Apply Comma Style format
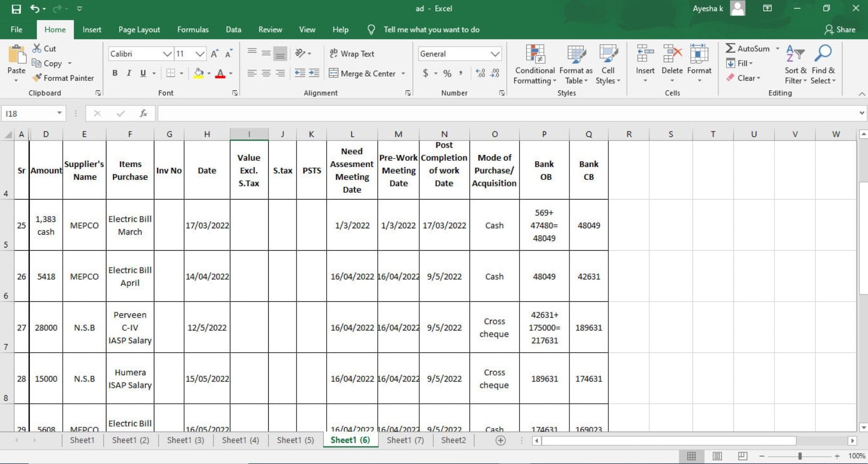Image resolution: width=868 pixels, height=464 pixels. pyautogui.click(x=461, y=73)
